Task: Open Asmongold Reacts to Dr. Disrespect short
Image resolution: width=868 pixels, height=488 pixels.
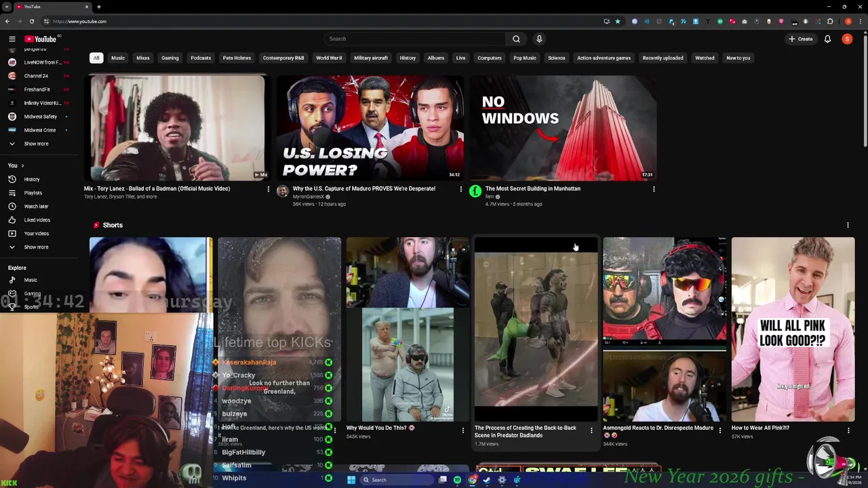Action: click(665, 329)
